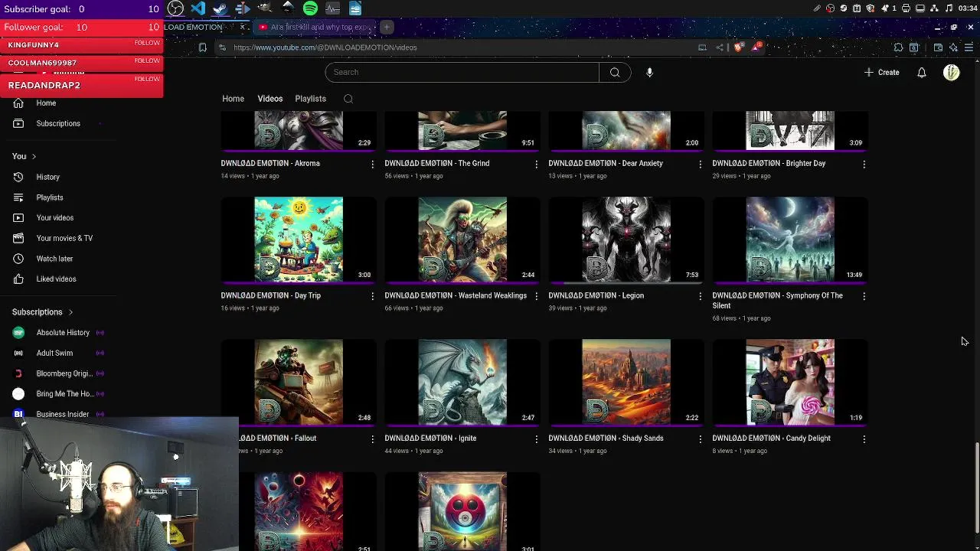
Task: Click the Create button
Action: [881, 72]
